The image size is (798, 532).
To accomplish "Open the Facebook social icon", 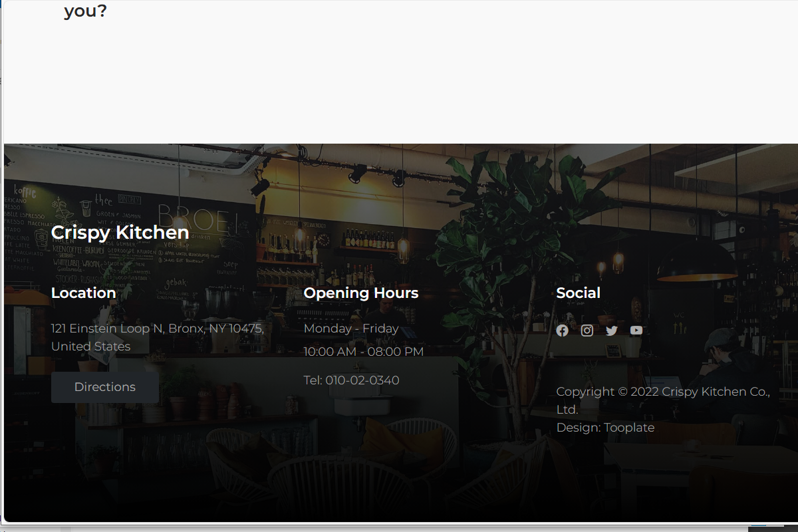I will tap(562, 331).
